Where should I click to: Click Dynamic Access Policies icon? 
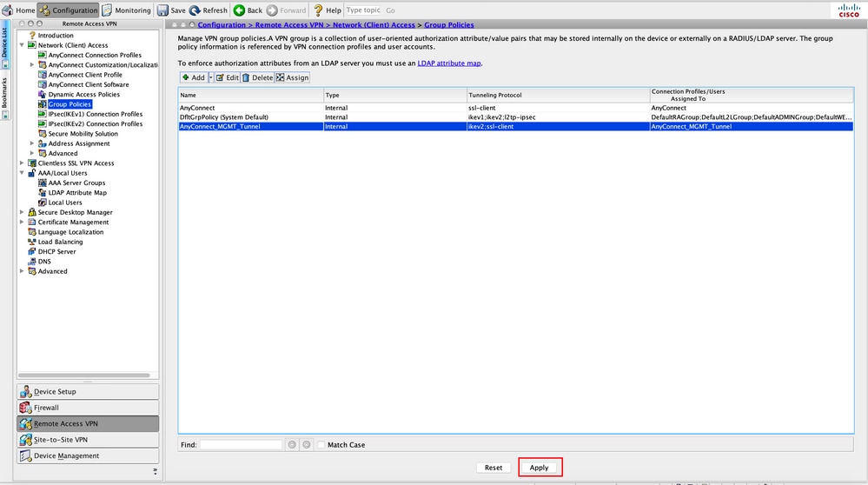[42, 95]
